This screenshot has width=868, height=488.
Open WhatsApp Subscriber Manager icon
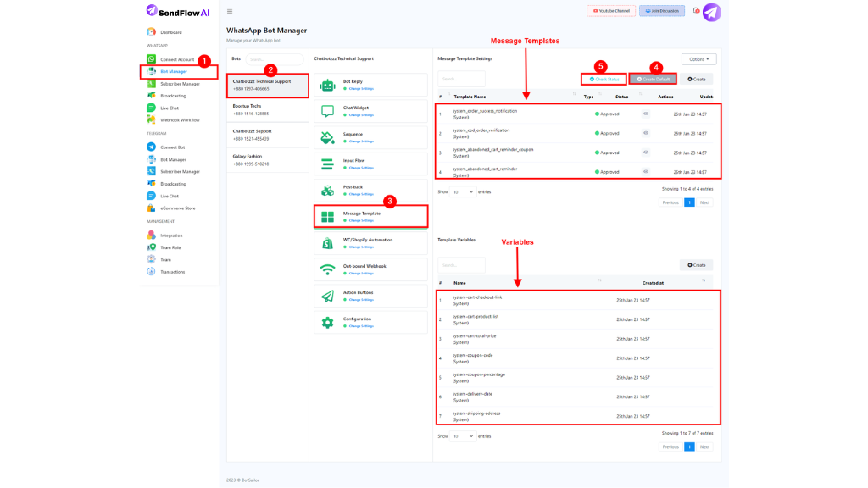(x=151, y=84)
